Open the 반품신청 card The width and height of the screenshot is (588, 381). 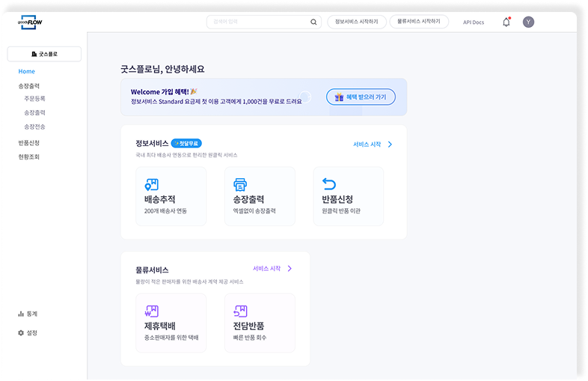click(x=349, y=196)
